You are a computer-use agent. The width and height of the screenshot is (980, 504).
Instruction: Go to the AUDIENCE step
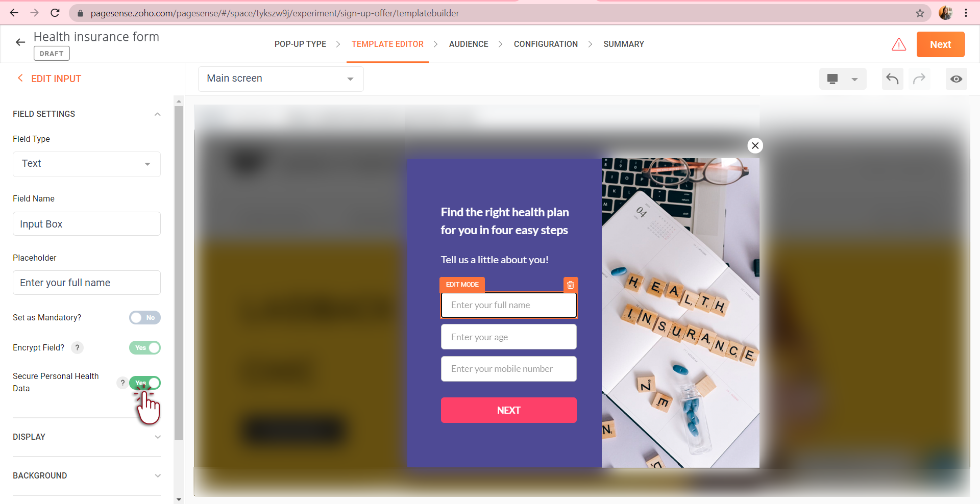pyautogui.click(x=469, y=44)
